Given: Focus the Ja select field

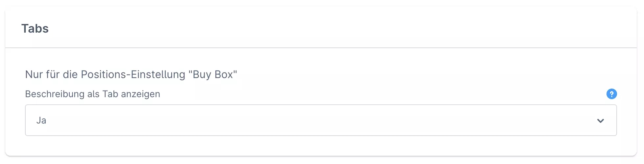Looking at the screenshot, I should coord(321,120).
